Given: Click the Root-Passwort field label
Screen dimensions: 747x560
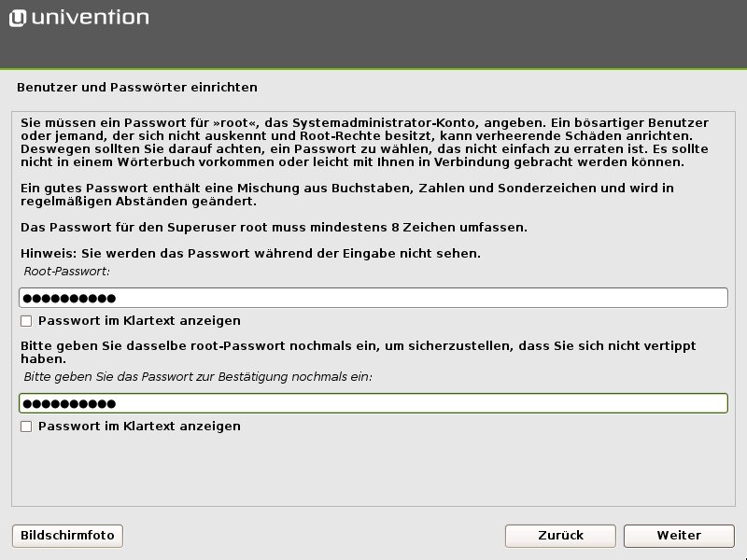Looking at the screenshot, I should point(62,272).
